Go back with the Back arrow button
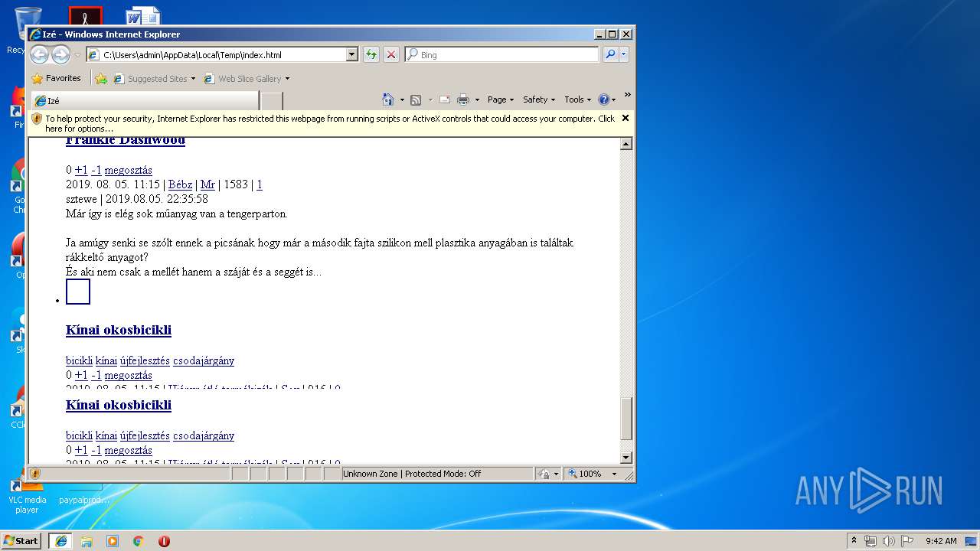This screenshot has height=551, width=980. pos(40,54)
